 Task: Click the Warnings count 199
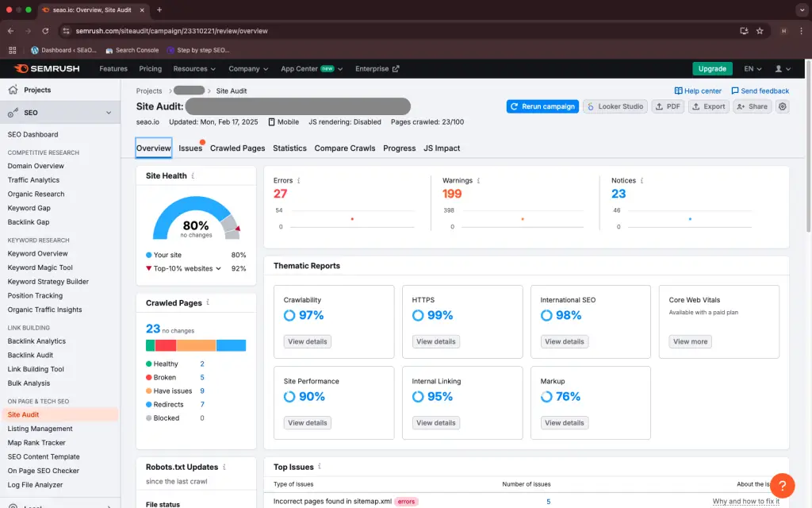pyautogui.click(x=451, y=194)
